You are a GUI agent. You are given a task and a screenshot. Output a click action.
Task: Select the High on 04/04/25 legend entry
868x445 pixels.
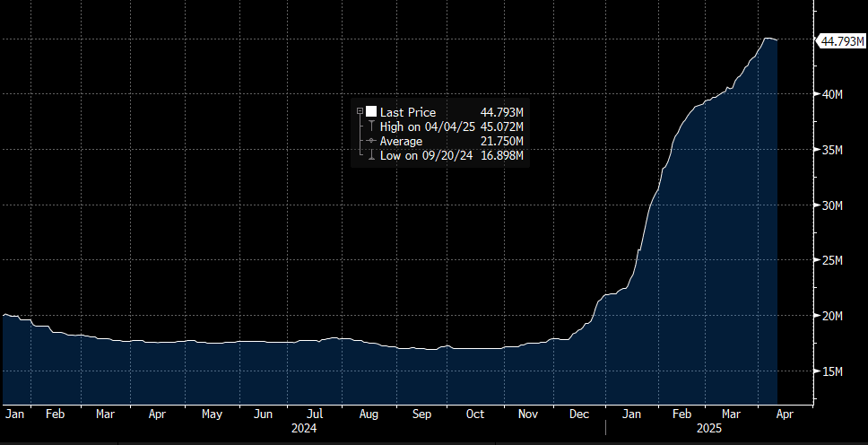coord(428,127)
